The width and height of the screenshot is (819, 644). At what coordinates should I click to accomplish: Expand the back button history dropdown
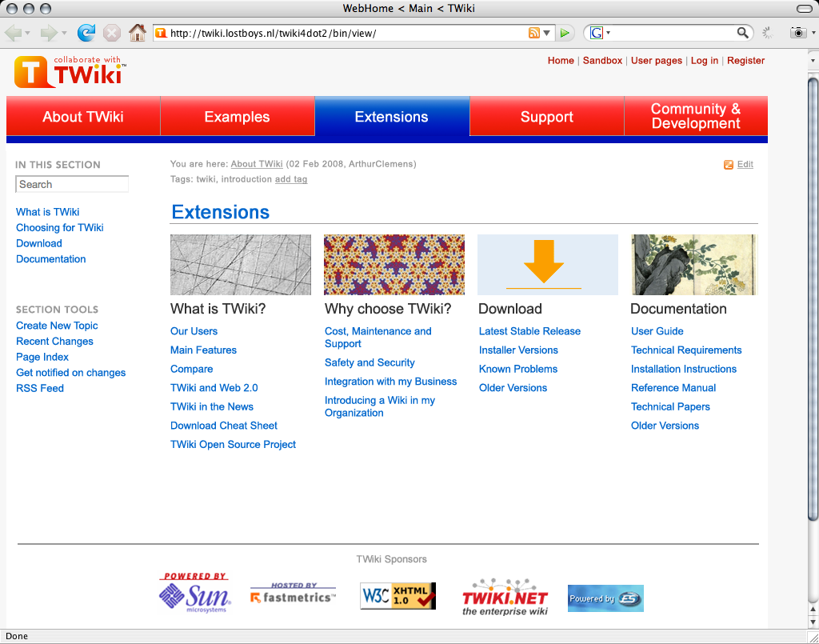[28, 33]
